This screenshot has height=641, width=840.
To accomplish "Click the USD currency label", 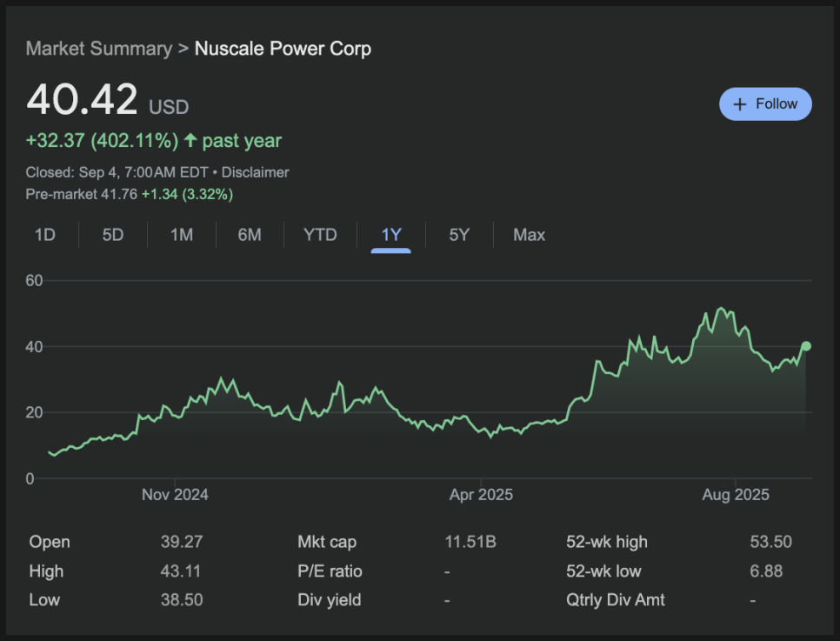I will [169, 107].
